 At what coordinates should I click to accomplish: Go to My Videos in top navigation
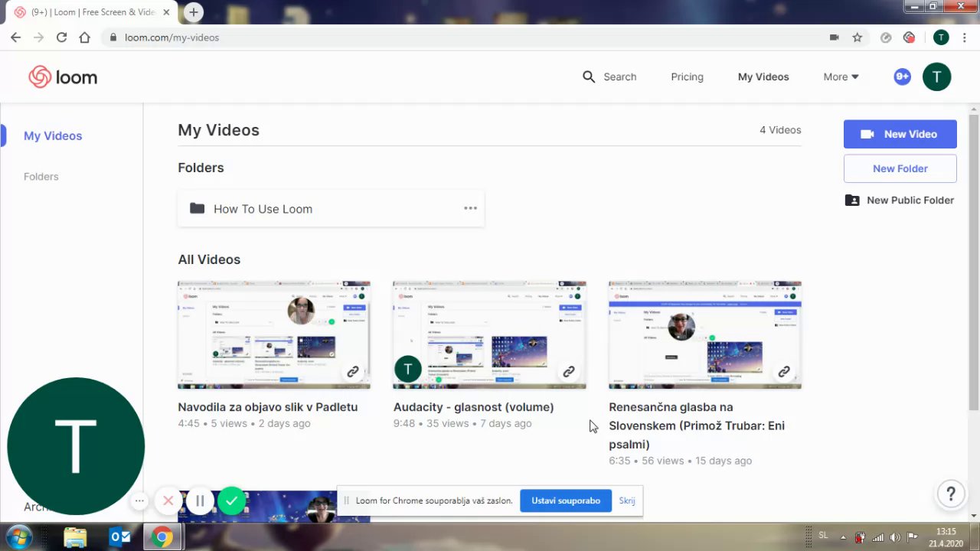pos(763,77)
